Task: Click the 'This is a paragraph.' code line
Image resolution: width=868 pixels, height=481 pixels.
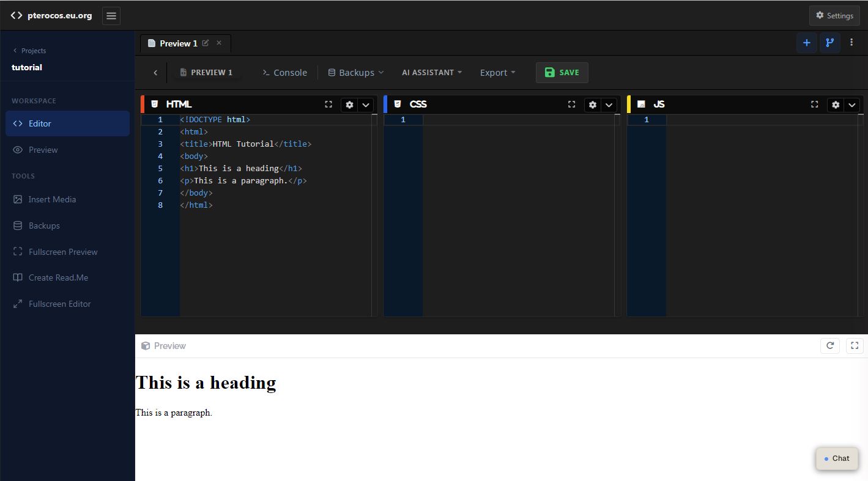Action: [243, 181]
